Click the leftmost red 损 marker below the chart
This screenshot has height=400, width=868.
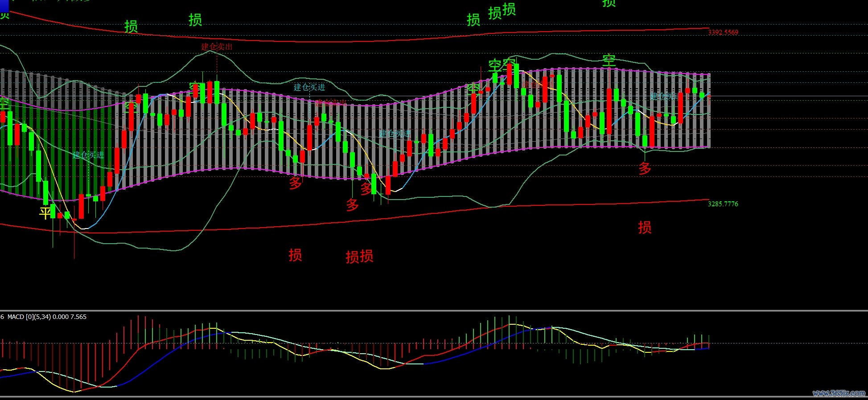coord(295,255)
